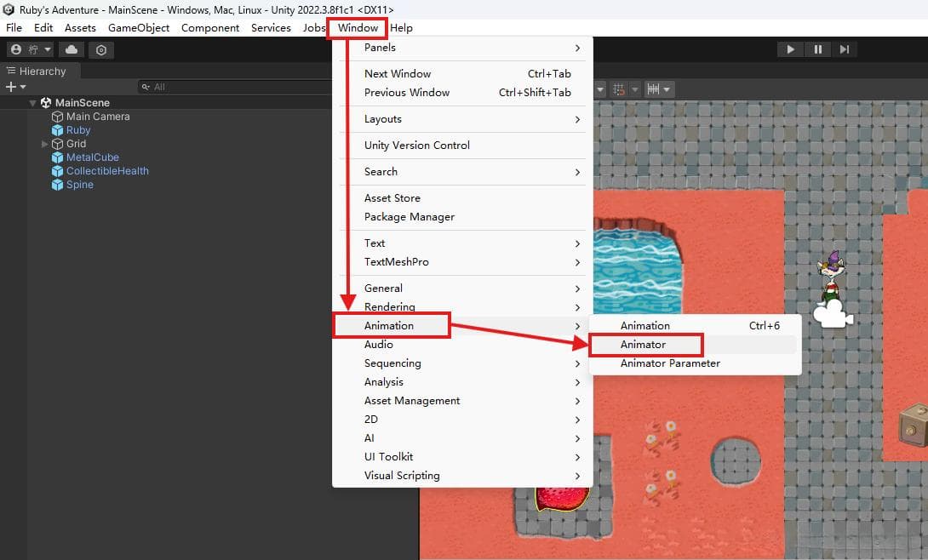
Task: Click the Unity logo in title bar
Action: 9,9
